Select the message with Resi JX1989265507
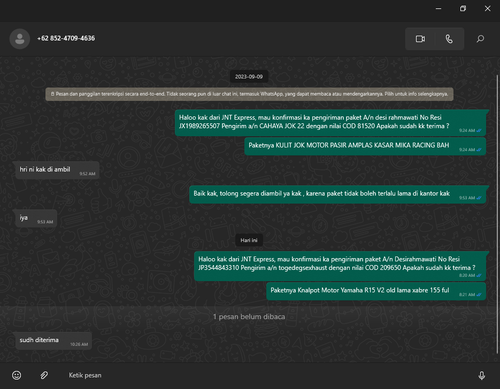Viewport: 500px width, 389px height. (330, 123)
